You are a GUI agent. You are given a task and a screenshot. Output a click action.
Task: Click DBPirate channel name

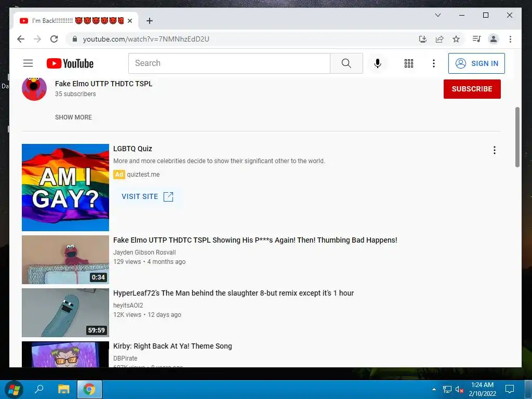[125, 358]
